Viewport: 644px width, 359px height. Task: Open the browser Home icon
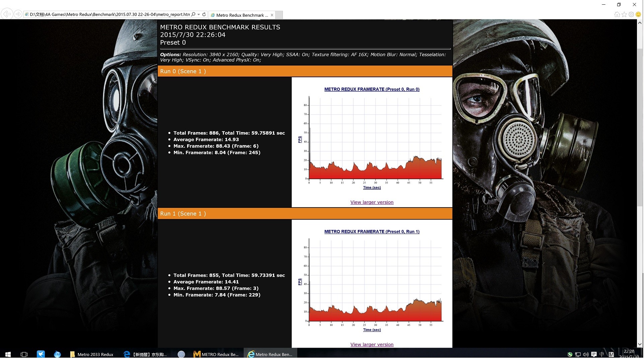pos(617,14)
